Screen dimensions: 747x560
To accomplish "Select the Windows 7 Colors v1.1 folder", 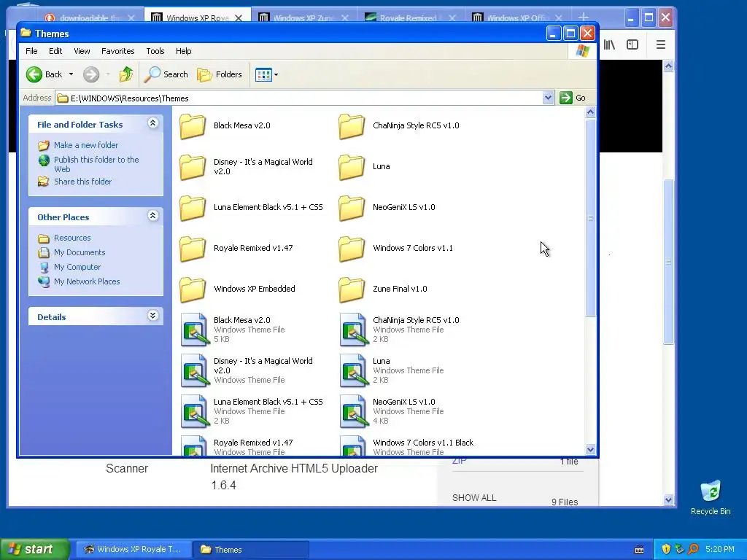I will (x=396, y=249).
